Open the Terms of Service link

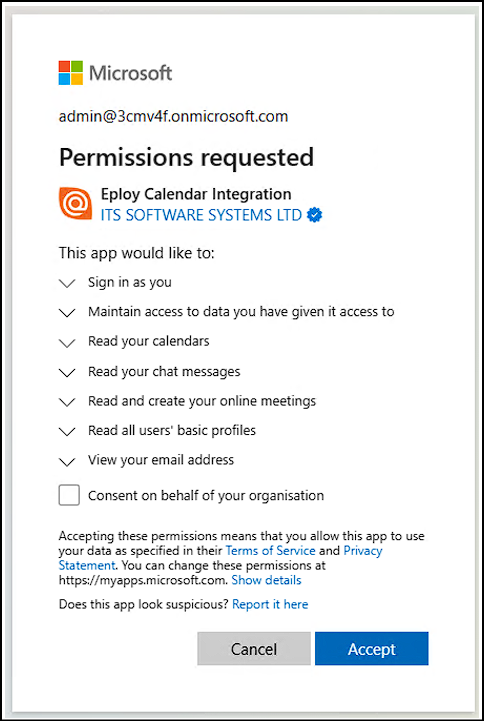271,550
